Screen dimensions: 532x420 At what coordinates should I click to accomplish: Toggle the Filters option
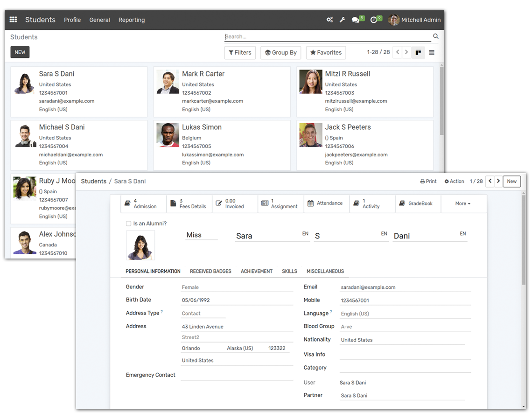tap(240, 53)
